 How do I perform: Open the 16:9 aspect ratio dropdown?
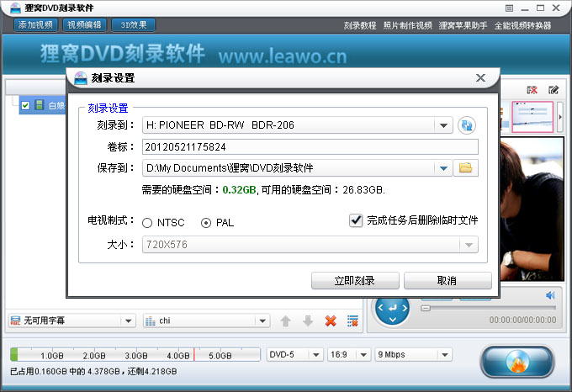[363, 354]
